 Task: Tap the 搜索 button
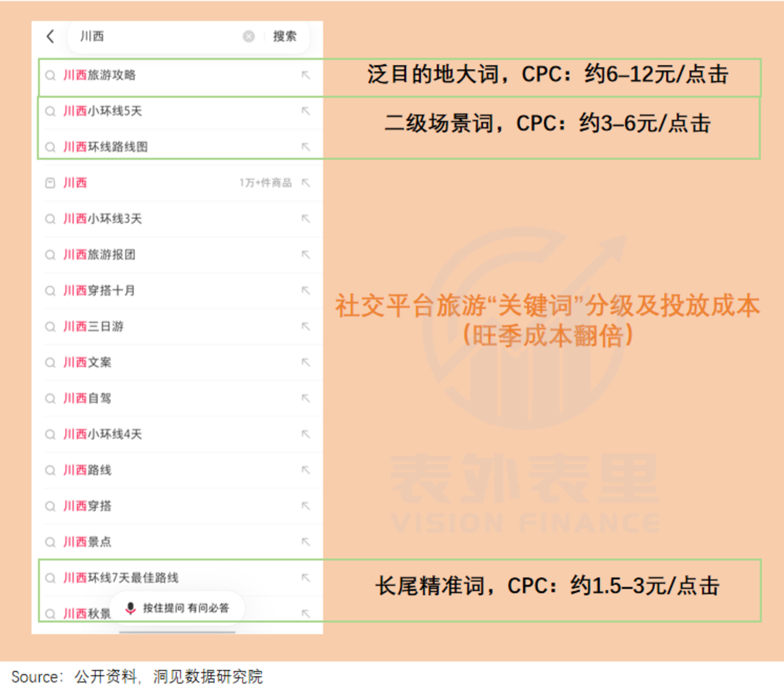tap(285, 36)
